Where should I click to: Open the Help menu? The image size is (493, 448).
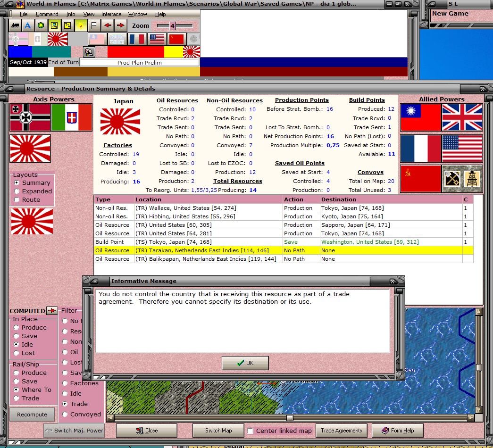[x=160, y=14]
